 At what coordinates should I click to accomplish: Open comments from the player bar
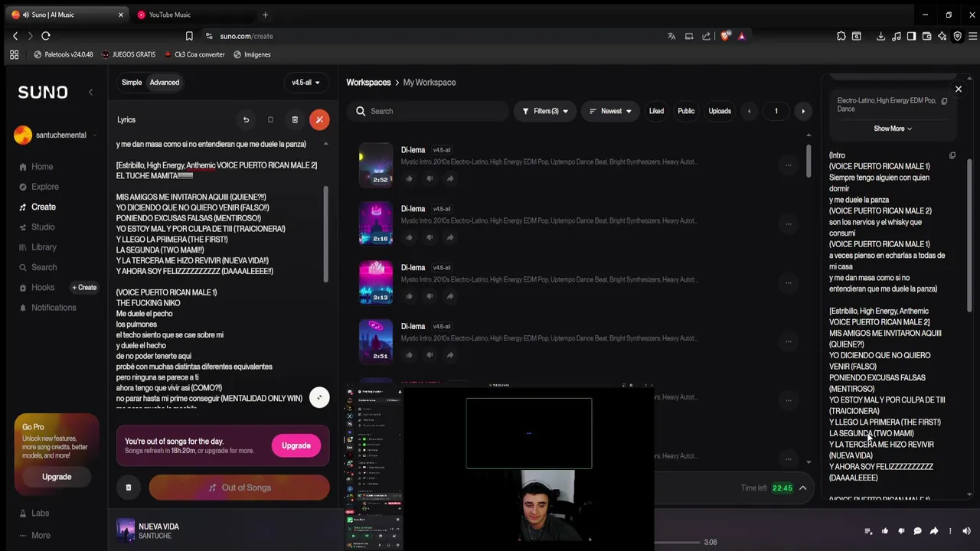point(918,531)
